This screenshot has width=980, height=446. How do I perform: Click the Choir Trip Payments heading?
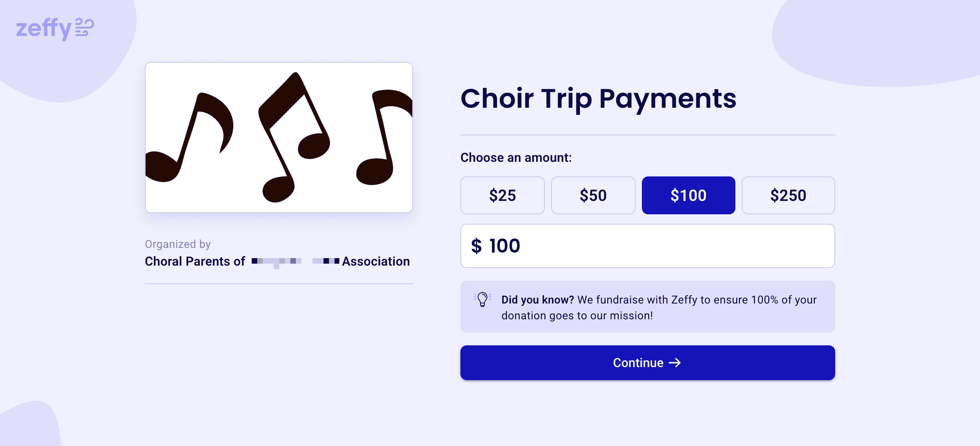click(x=598, y=98)
